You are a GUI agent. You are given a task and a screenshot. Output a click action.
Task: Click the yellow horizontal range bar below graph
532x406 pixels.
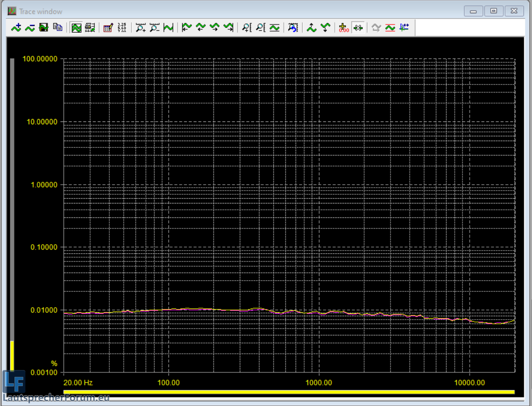click(x=289, y=392)
